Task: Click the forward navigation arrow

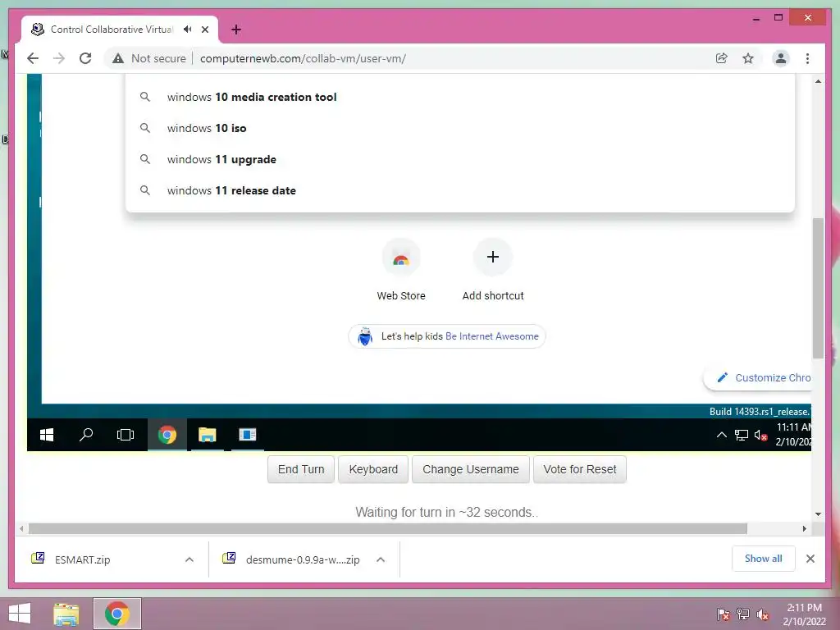Action: click(59, 58)
